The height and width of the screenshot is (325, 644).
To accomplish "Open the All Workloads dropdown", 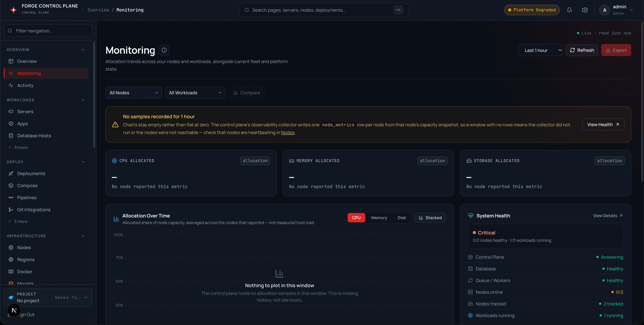I will (195, 93).
